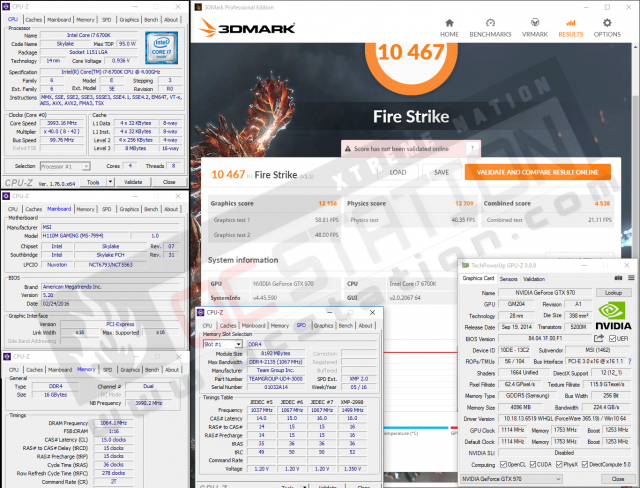Toggle the CUDA computing checkbox

(535, 465)
